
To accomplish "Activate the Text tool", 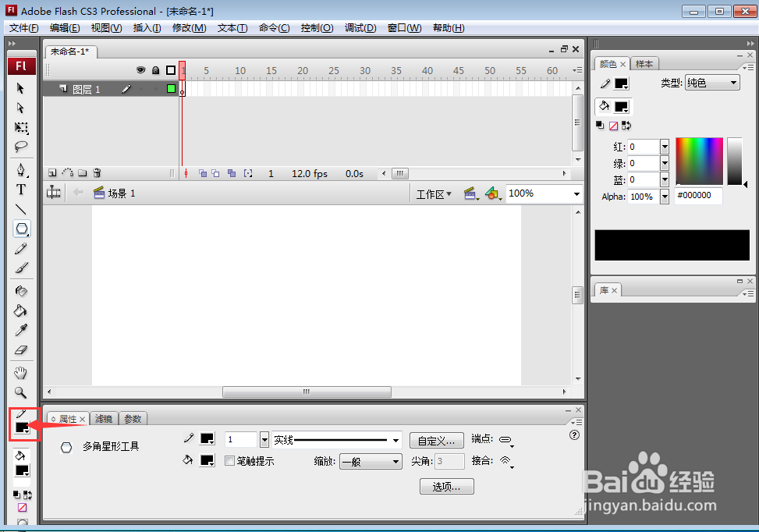I will [x=21, y=190].
